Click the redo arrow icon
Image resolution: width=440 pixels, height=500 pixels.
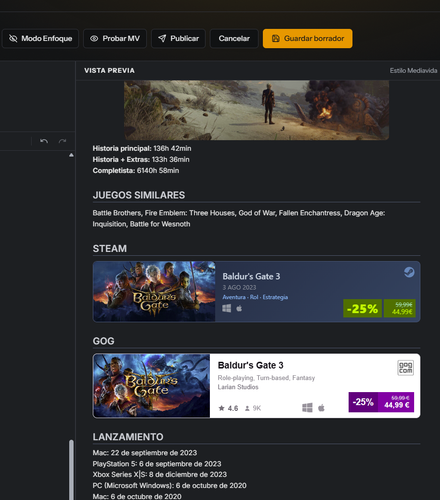click(x=62, y=141)
